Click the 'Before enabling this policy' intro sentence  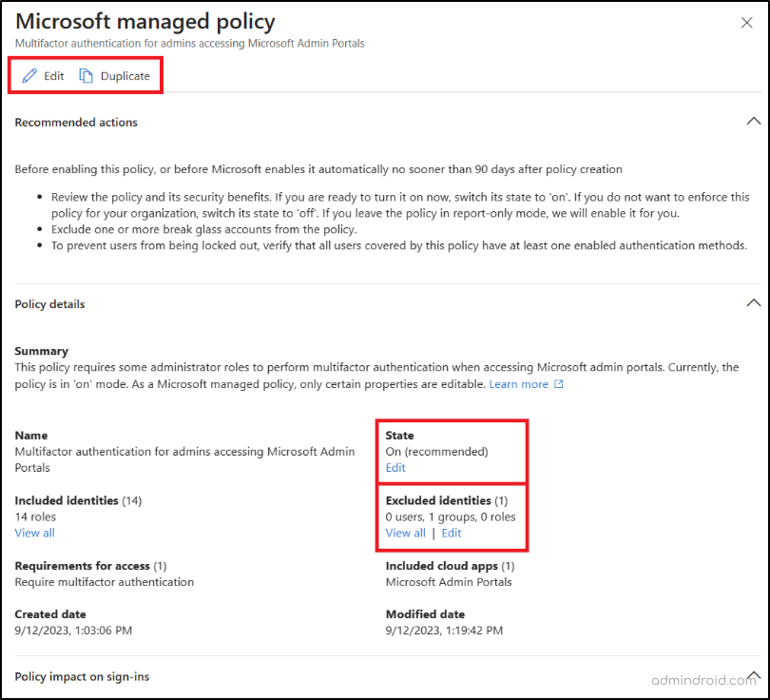318,169
